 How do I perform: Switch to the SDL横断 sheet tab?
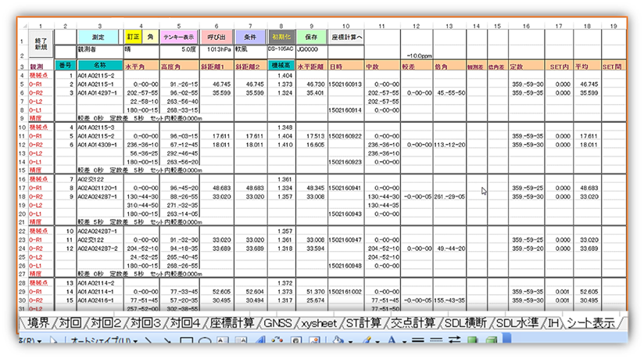[x=467, y=322]
